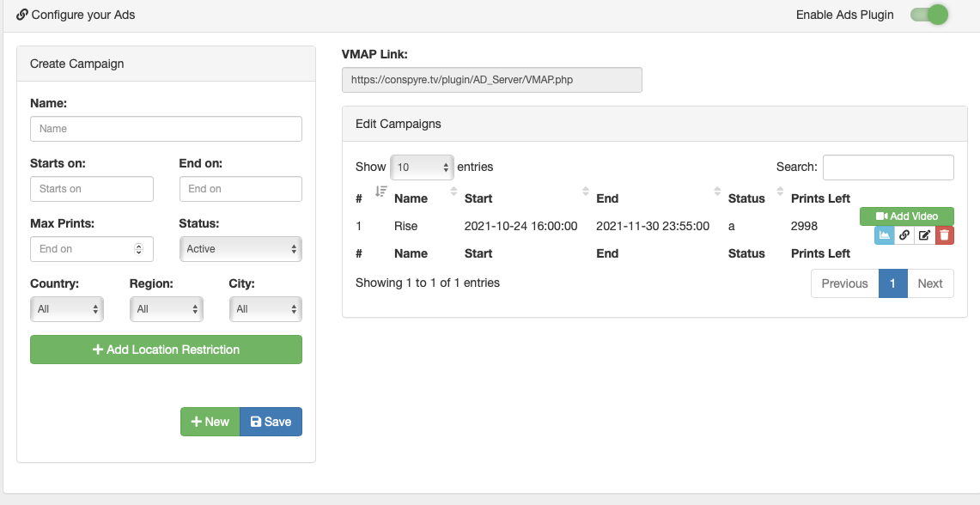Open the Country dropdown
980x505 pixels.
pyautogui.click(x=67, y=308)
